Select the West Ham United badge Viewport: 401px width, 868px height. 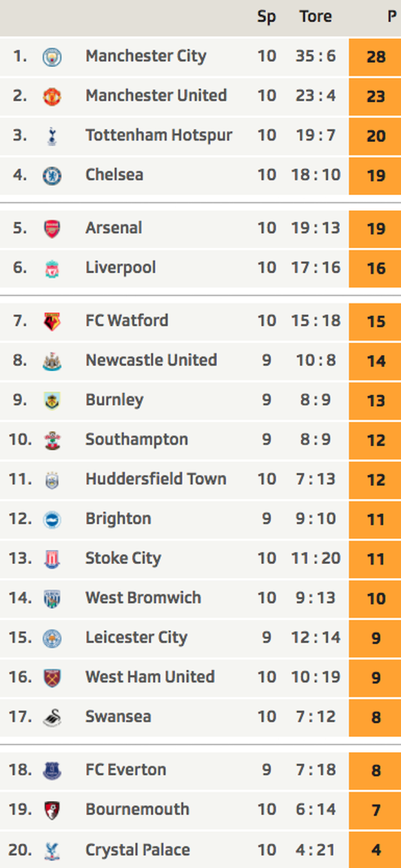click(x=52, y=678)
